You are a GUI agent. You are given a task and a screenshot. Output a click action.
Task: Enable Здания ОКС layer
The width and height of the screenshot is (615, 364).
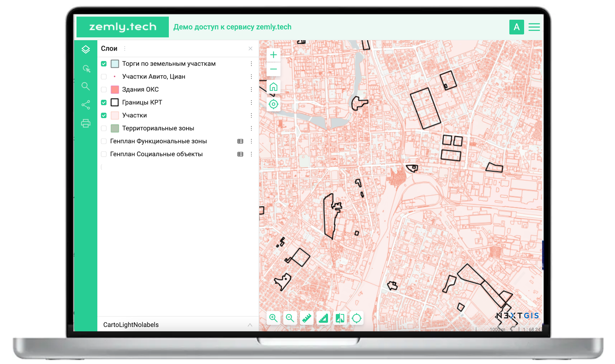(x=104, y=90)
